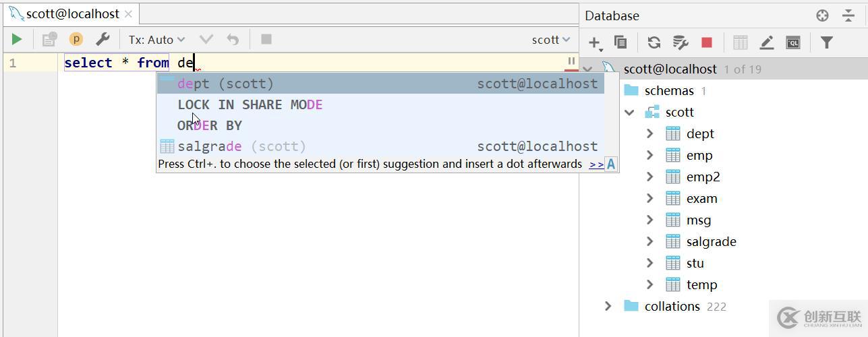The image size is (868, 337).
Task: Expand the emp2 table node
Action: pyautogui.click(x=650, y=177)
